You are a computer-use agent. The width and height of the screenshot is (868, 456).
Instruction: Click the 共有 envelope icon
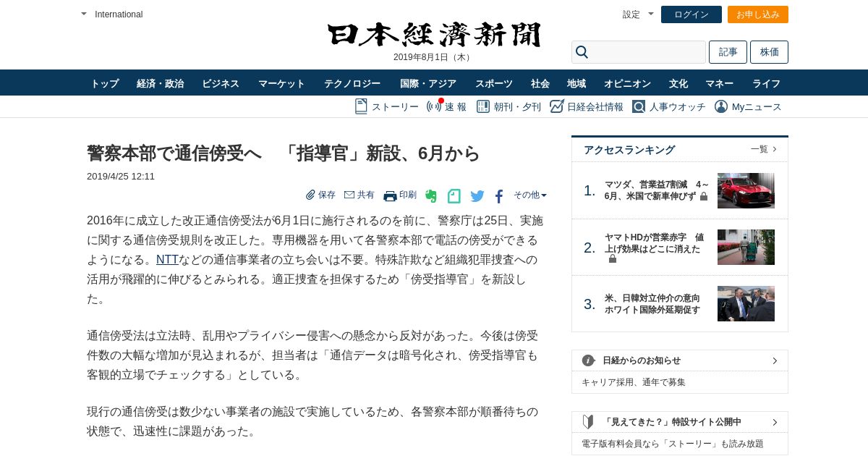click(x=349, y=195)
